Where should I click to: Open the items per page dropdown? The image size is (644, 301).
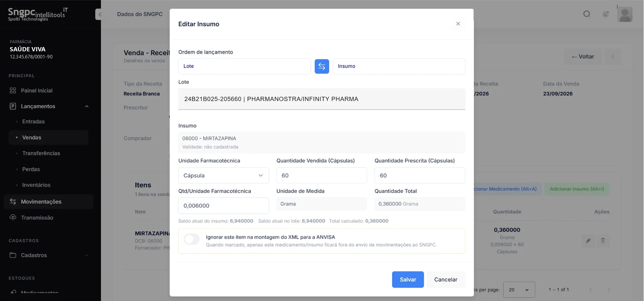point(519,290)
